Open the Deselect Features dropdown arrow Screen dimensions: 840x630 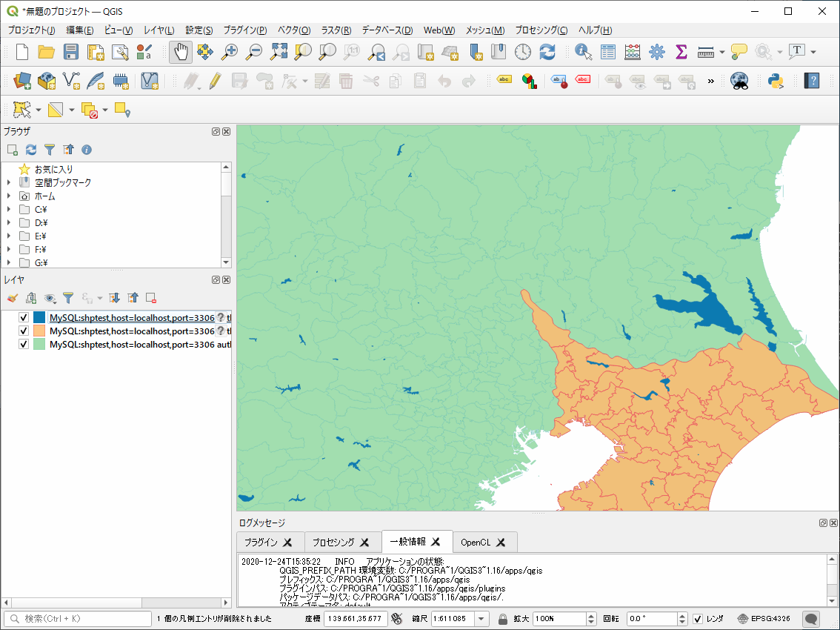click(x=105, y=110)
